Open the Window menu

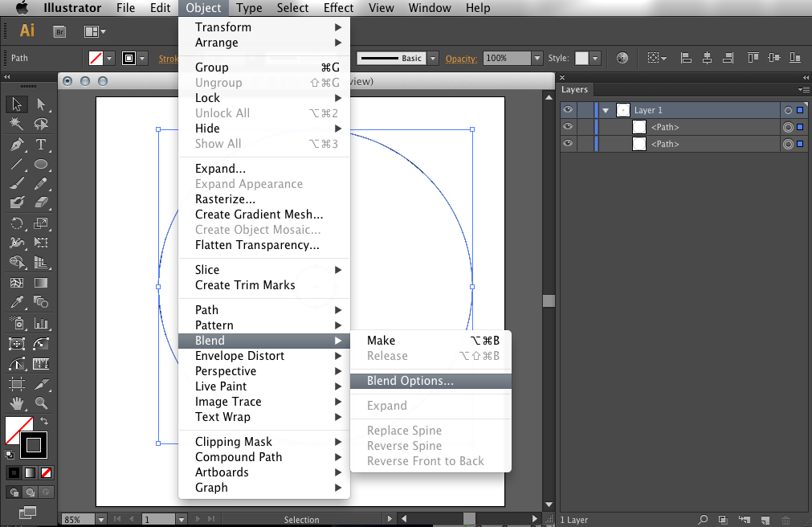tap(430, 8)
